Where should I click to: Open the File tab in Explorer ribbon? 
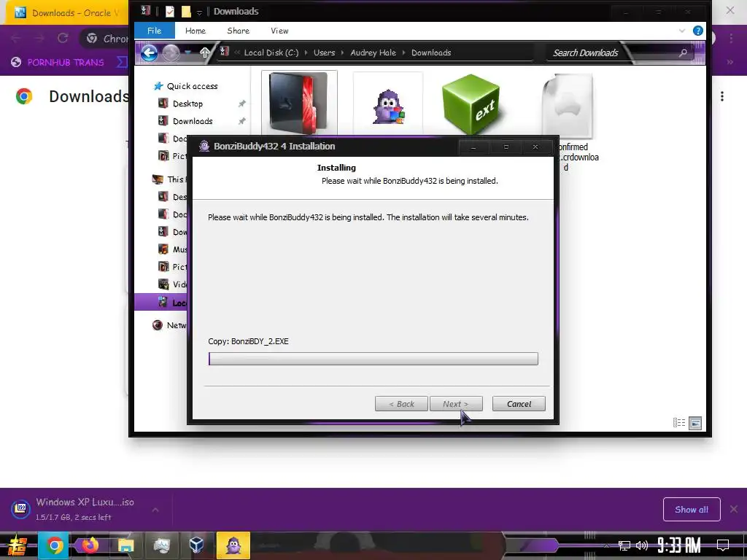point(155,31)
